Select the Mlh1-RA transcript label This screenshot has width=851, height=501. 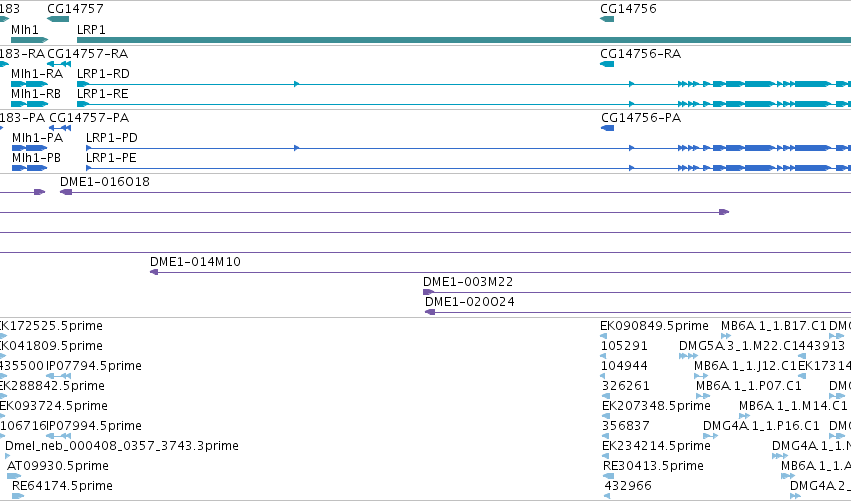(37, 74)
